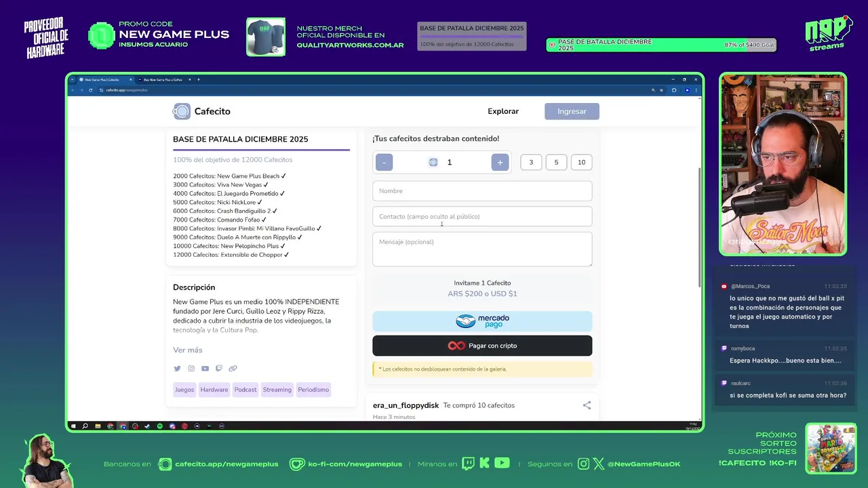Select the Periodismo tag
This screenshot has height=488, width=868.
pos(313,390)
